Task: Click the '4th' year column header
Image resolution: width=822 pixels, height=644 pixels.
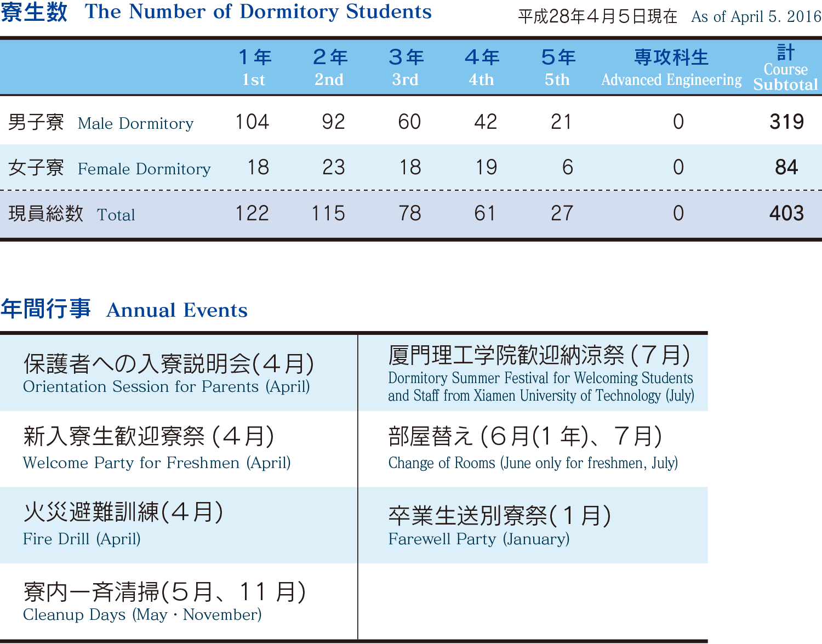Action: [x=482, y=68]
